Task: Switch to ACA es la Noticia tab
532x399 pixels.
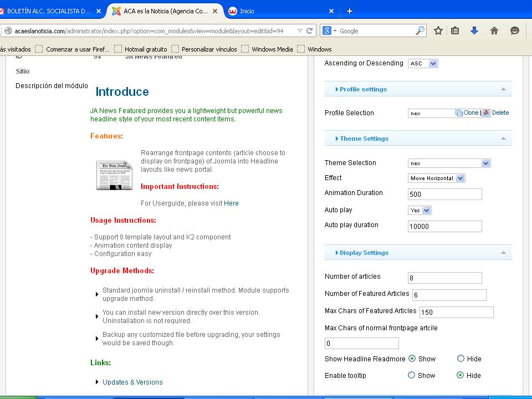Action: point(165,11)
